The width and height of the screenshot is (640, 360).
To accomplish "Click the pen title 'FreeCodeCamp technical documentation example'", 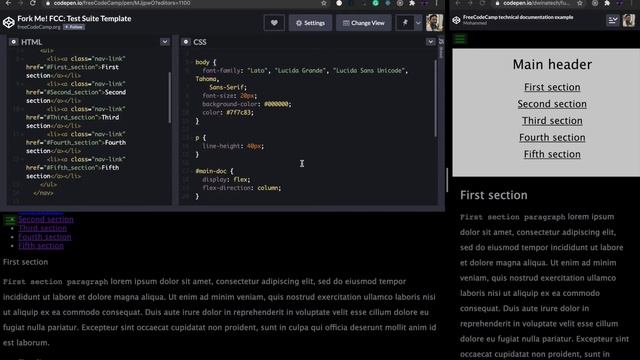I will [x=518, y=17].
